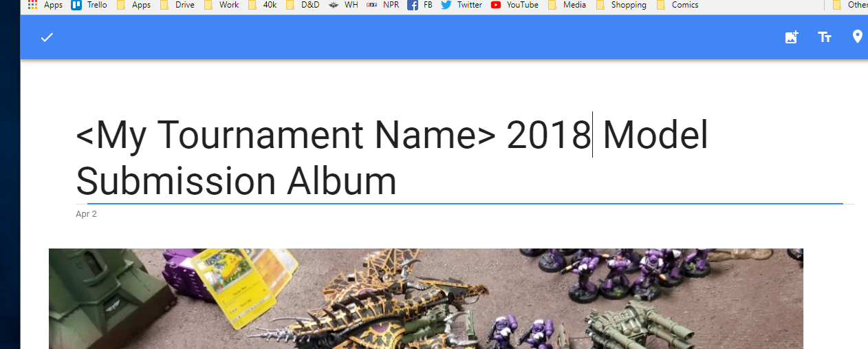Viewport: 868px width, 349px height.
Task: Click the Add location pin icon
Action: (x=857, y=36)
